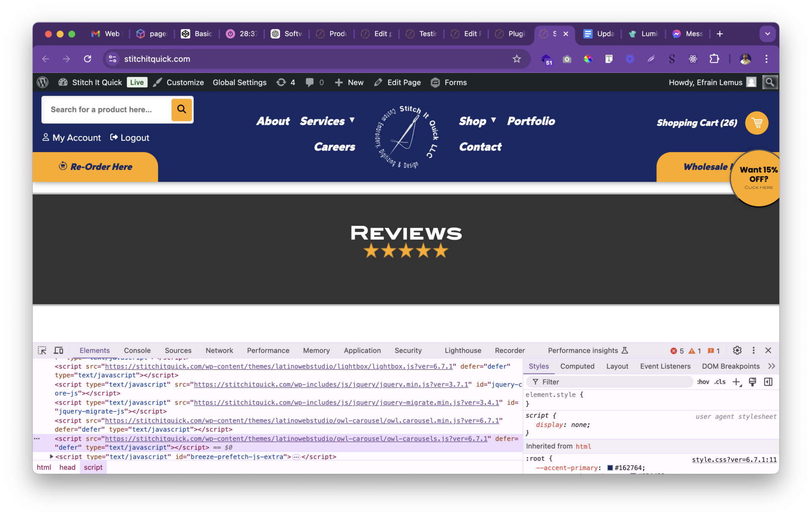Image resolution: width=812 pixels, height=517 pixels.
Task: Open the Computed styles tab
Action: 577,367
